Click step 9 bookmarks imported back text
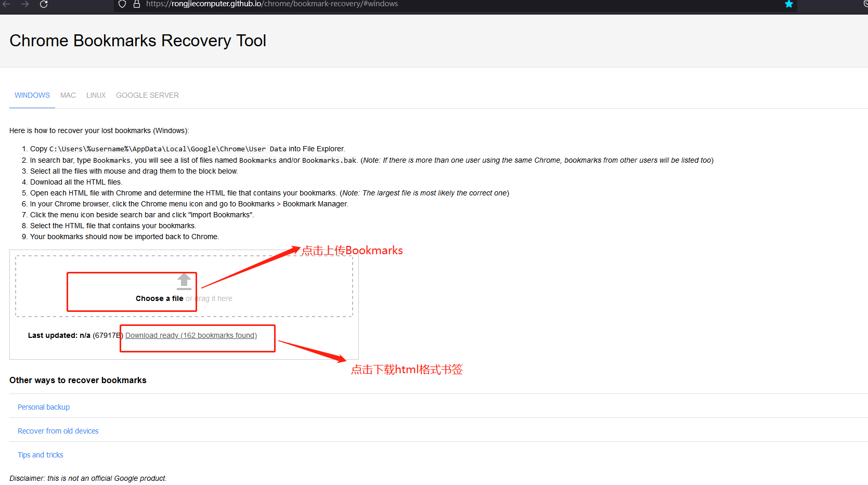 [125, 237]
